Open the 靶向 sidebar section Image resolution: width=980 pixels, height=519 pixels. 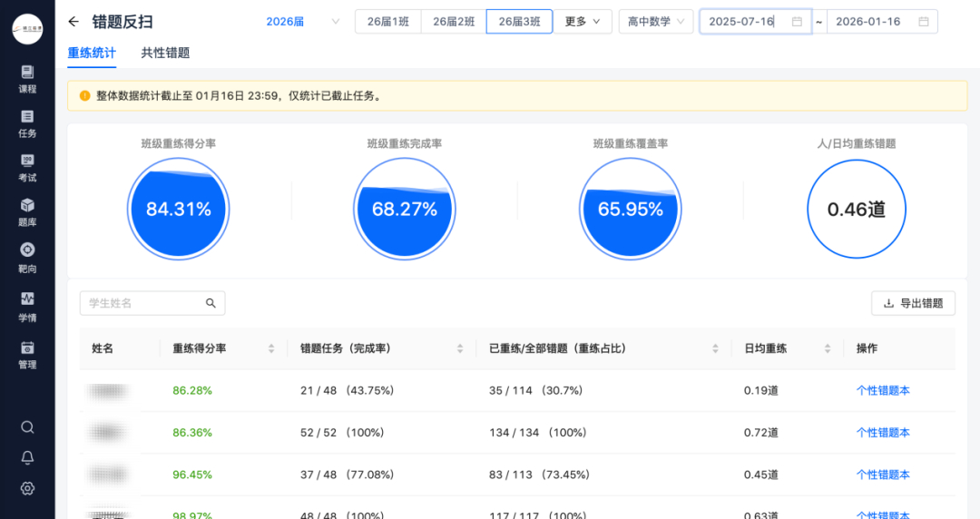27,259
